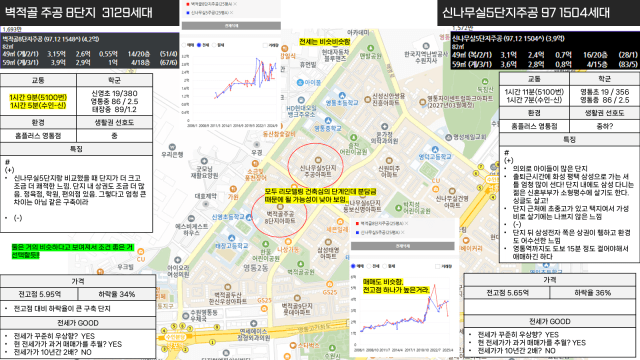Select the checked 매매 radio in 매매 chart
Viewport: 640px width, 360px height.
pyautogui.click(x=353, y=266)
